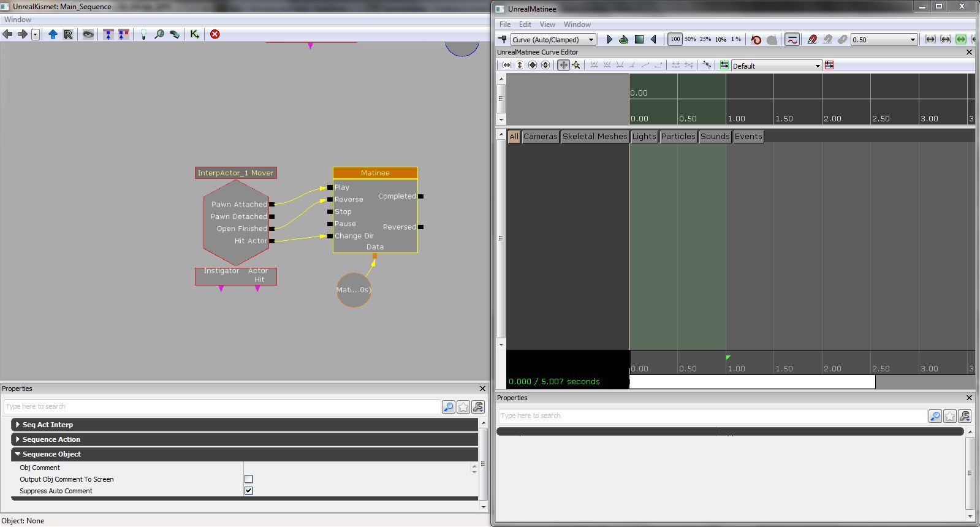Screen dimensions: 980x527
Task: Toggle the curve editor button in Matinee toolbar
Action: tap(792, 39)
